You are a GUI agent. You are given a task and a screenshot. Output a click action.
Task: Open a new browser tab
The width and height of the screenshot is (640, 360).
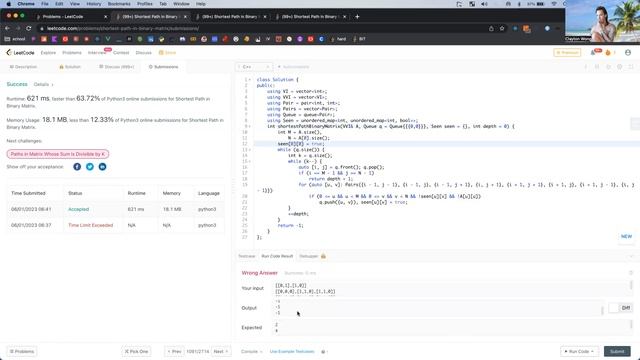pos(357,16)
